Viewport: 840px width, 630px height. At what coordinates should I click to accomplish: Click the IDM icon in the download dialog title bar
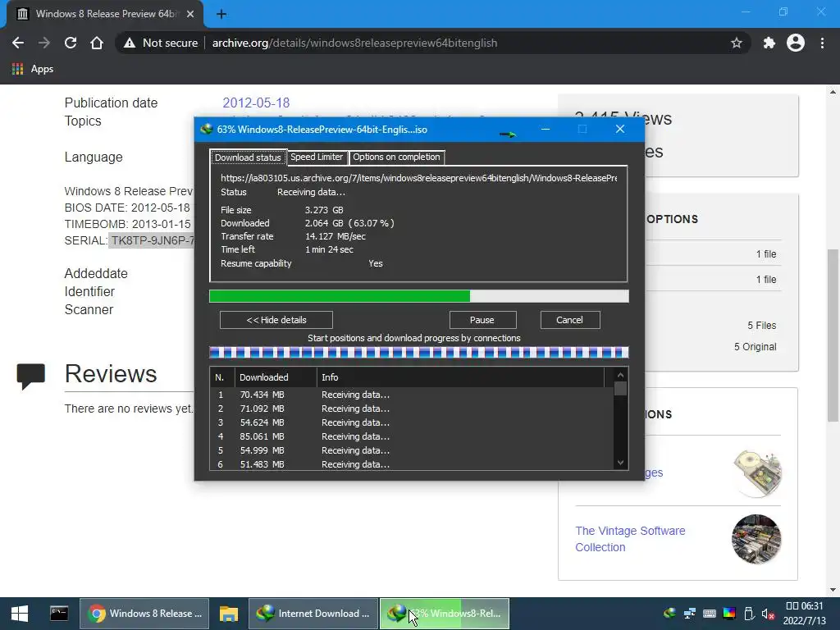(x=206, y=129)
